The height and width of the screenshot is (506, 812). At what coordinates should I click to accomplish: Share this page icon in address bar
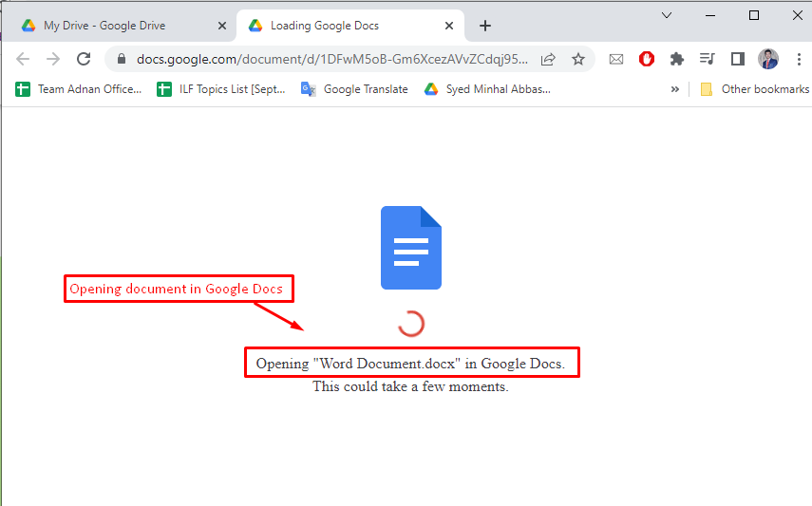point(548,59)
